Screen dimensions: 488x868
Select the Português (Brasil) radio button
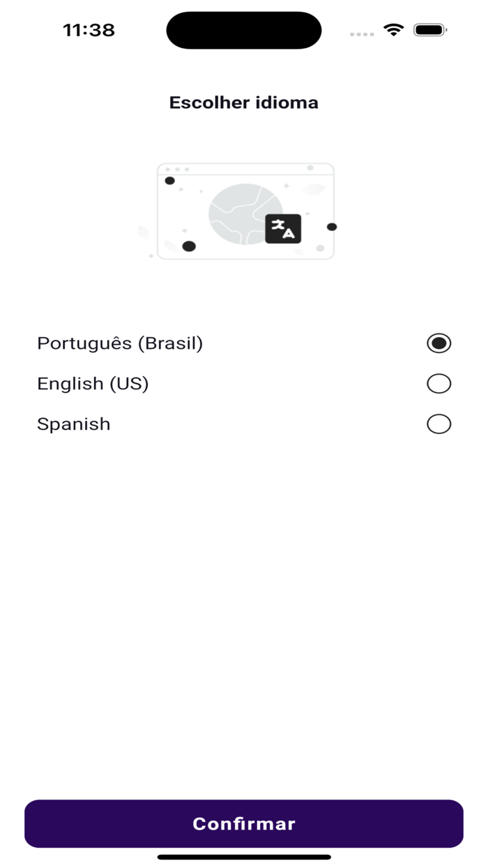click(x=439, y=343)
